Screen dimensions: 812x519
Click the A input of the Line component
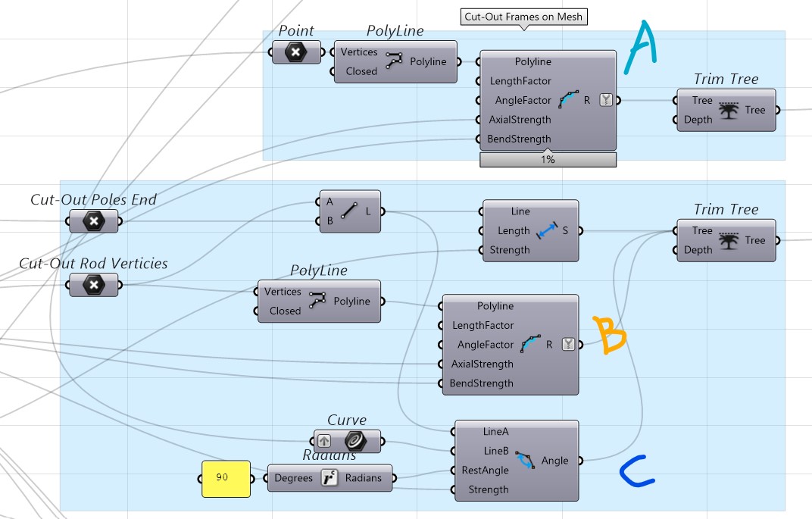329,202
